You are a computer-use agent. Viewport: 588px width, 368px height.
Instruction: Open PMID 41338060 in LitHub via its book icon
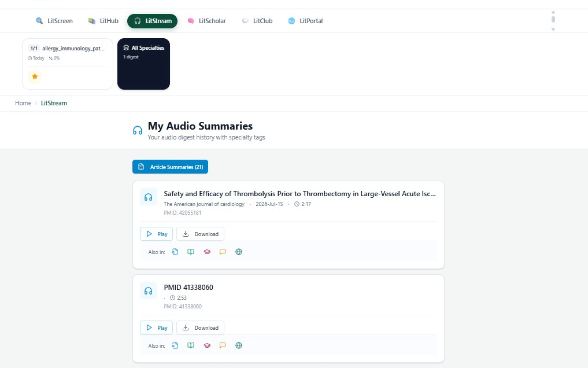(191, 345)
